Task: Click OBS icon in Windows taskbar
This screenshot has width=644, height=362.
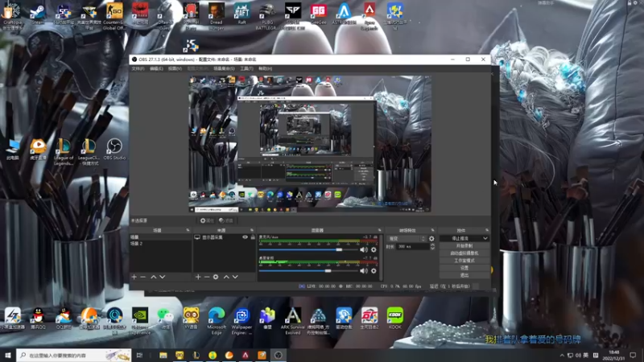Action: pyautogui.click(x=278, y=355)
